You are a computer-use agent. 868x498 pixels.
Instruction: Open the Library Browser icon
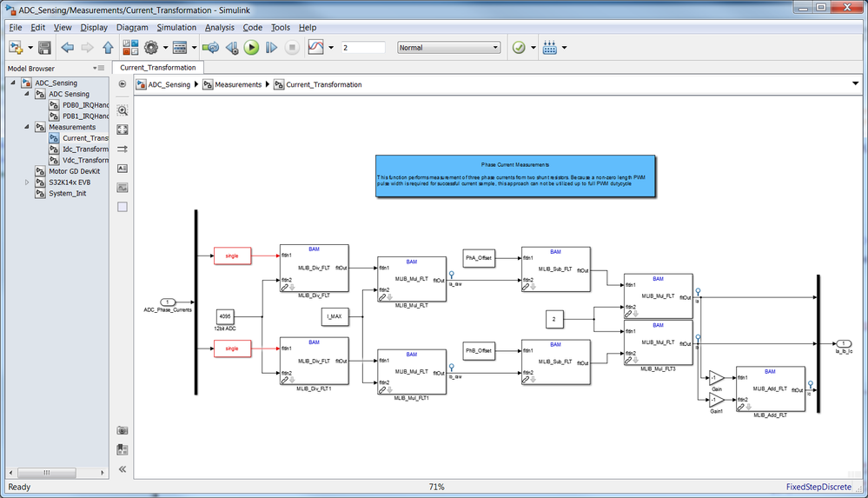(x=130, y=48)
